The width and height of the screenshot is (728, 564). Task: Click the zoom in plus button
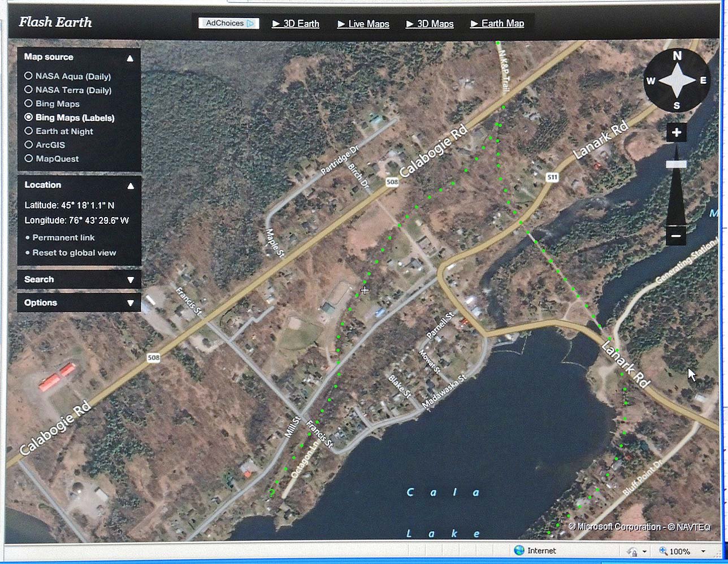(676, 133)
